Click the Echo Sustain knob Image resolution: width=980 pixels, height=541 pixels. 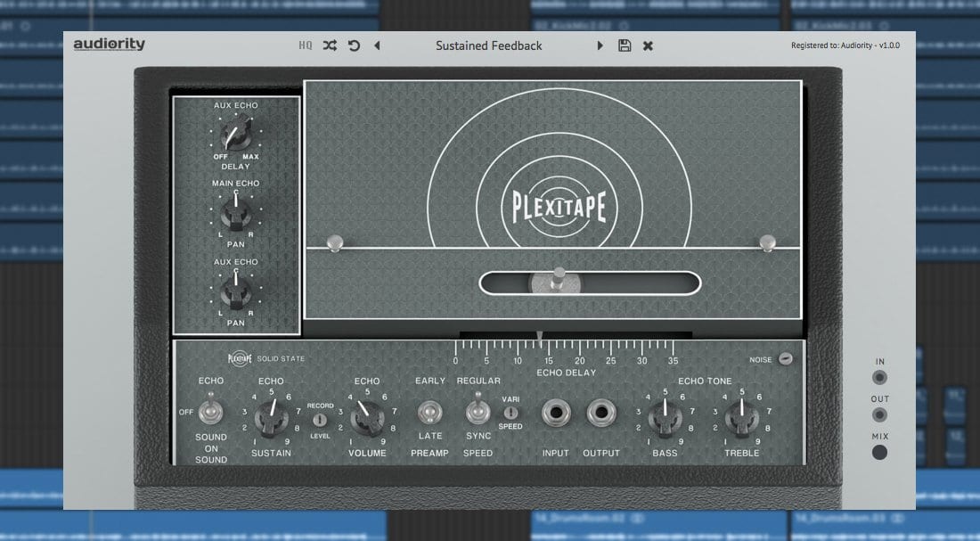271,417
